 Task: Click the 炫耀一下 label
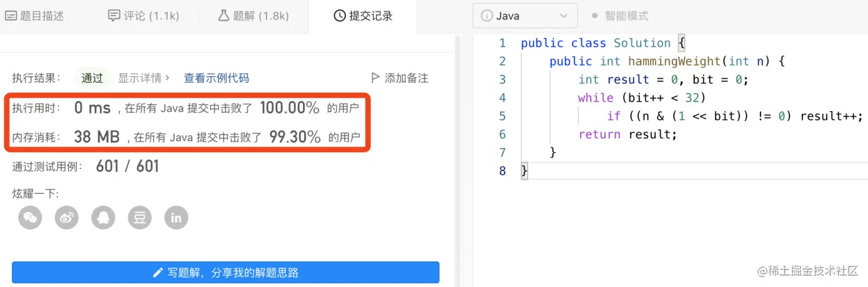pos(35,194)
